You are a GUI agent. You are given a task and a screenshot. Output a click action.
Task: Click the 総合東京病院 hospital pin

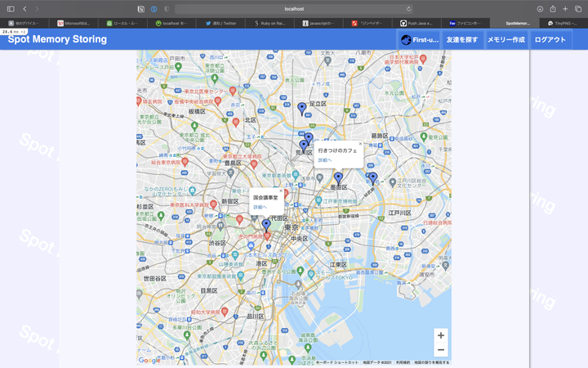[x=185, y=162]
